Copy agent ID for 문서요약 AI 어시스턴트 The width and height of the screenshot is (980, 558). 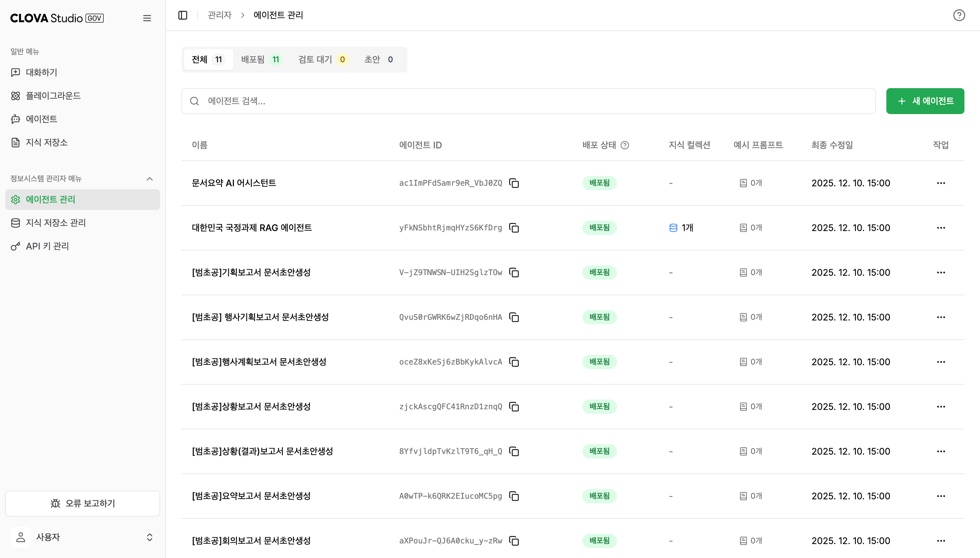(x=514, y=183)
